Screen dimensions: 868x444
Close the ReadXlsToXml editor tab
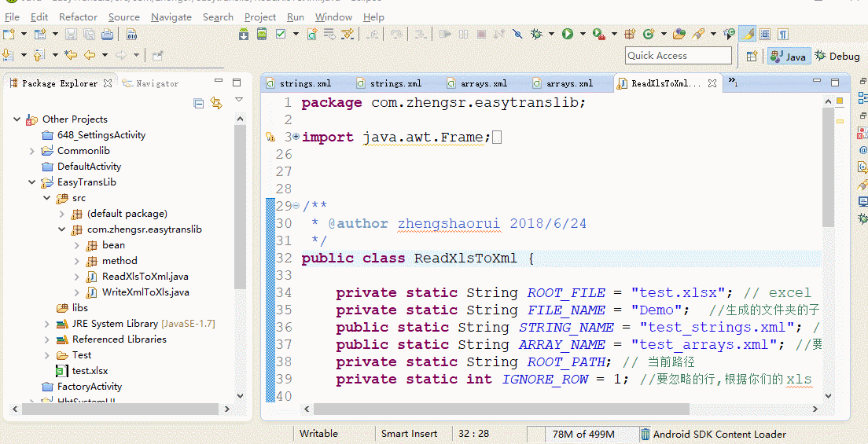(x=712, y=83)
